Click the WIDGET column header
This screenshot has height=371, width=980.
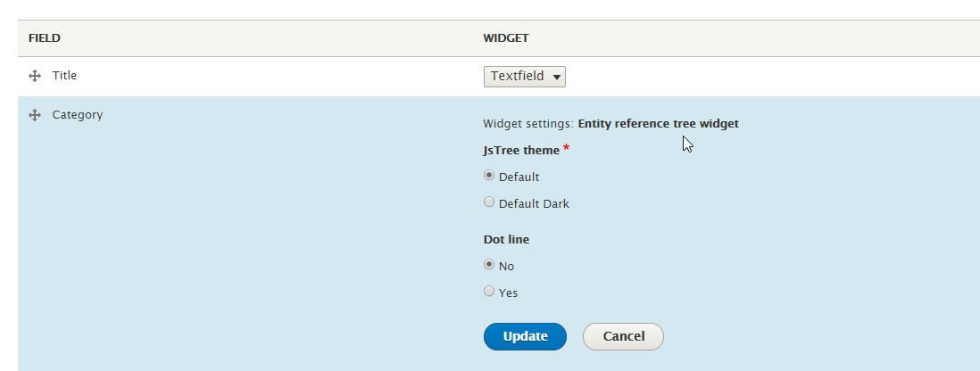[x=506, y=38]
